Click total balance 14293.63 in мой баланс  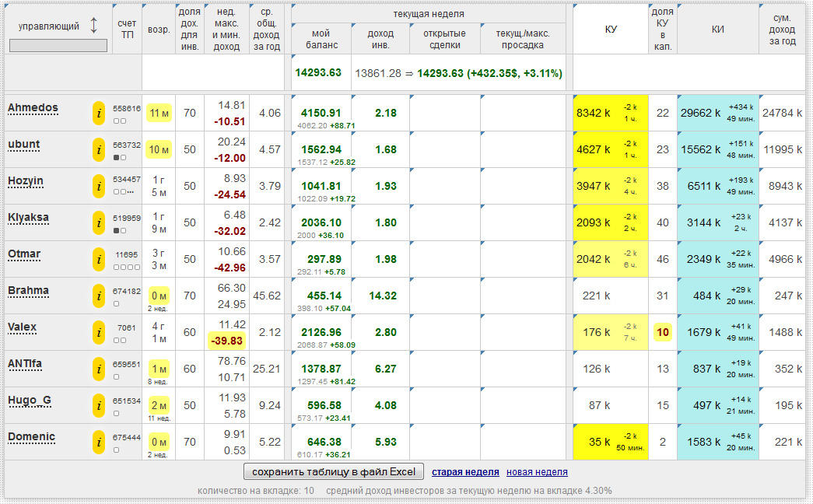tap(318, 72)
